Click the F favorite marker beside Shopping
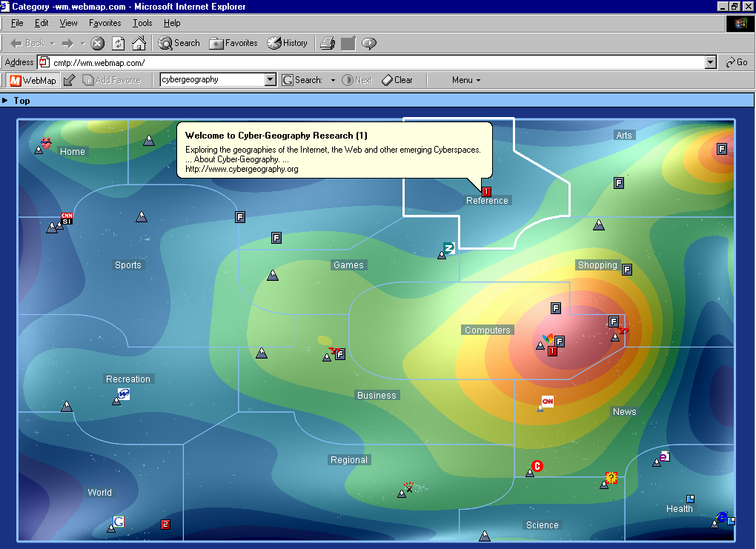 627,270
